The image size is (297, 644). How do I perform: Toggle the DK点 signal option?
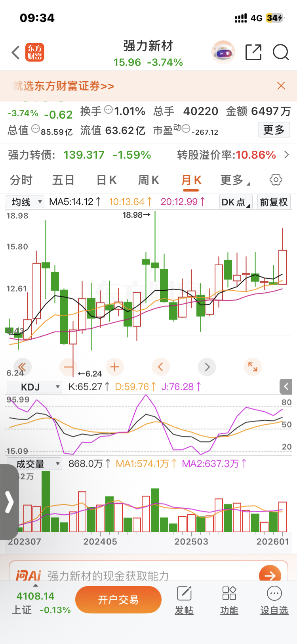coord(236,202)
